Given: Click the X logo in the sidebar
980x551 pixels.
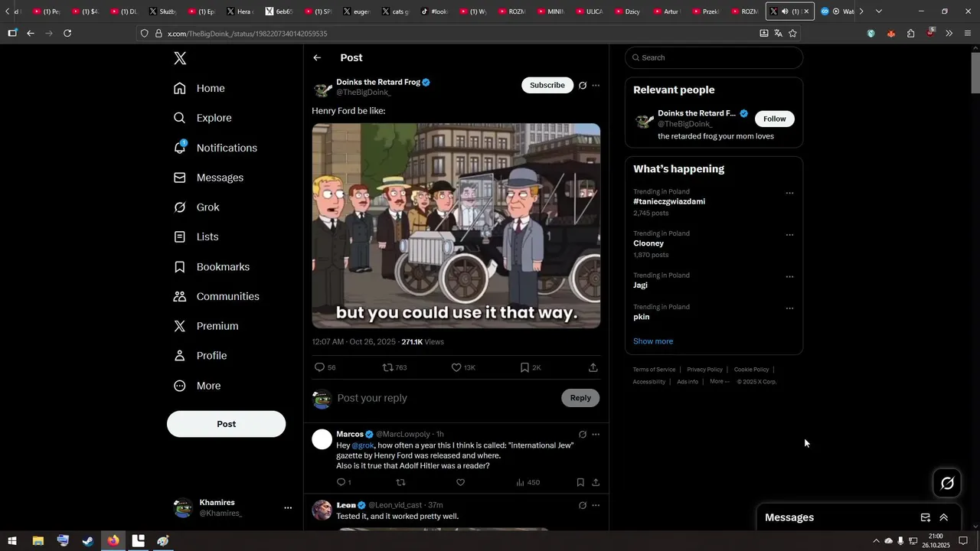Looking at the screenshot, I should [x=180, y=58].
